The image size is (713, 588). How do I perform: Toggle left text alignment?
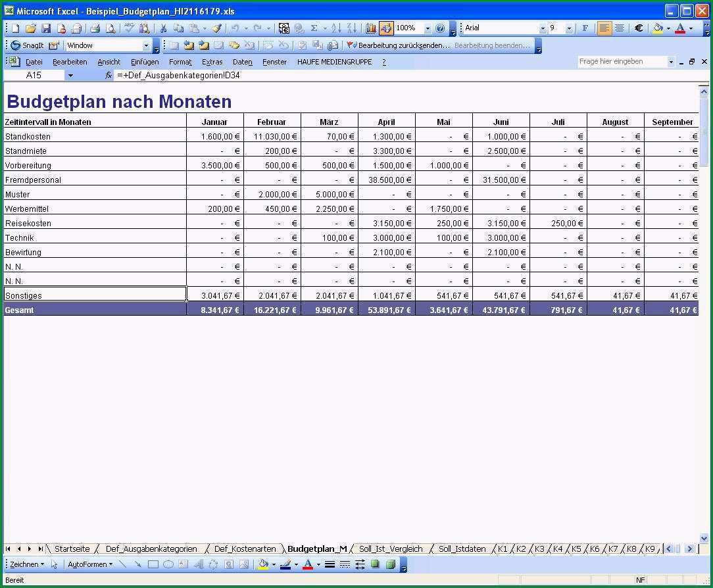point(604,28)
